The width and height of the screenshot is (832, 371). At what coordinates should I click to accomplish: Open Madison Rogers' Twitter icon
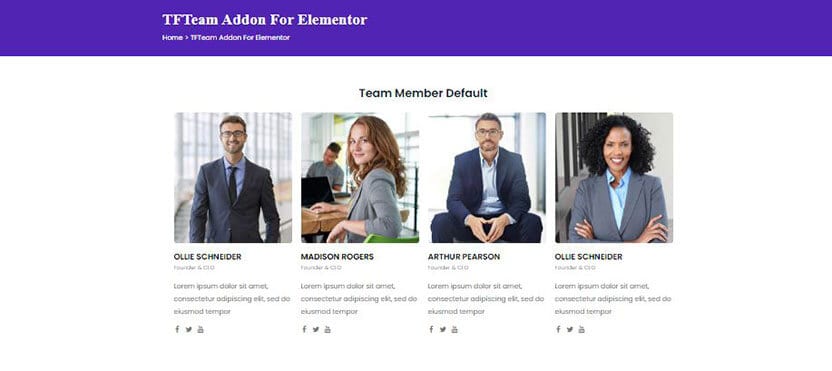click(316, 329)
